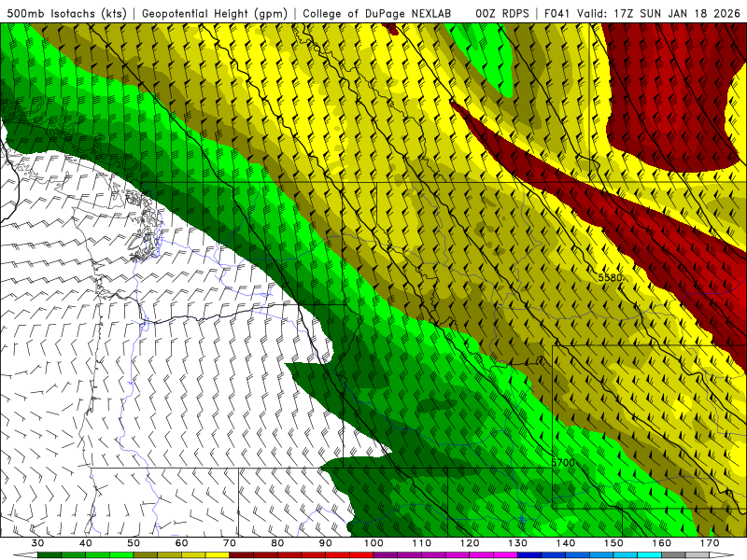
Task: Click the legend value '140'
Action: (566, 543)
